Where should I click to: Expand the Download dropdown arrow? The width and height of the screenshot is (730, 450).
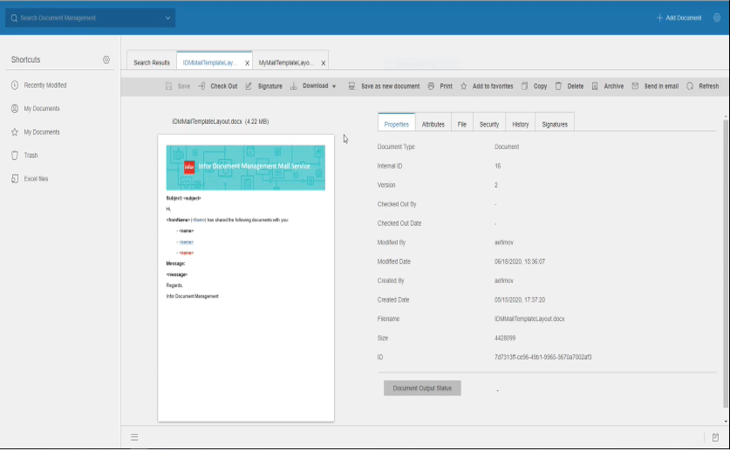pyautogui.click(x=334, y=86)
